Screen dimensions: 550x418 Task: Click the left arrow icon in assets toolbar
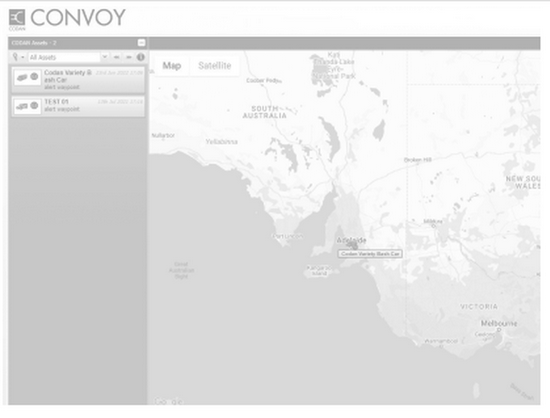117,57
